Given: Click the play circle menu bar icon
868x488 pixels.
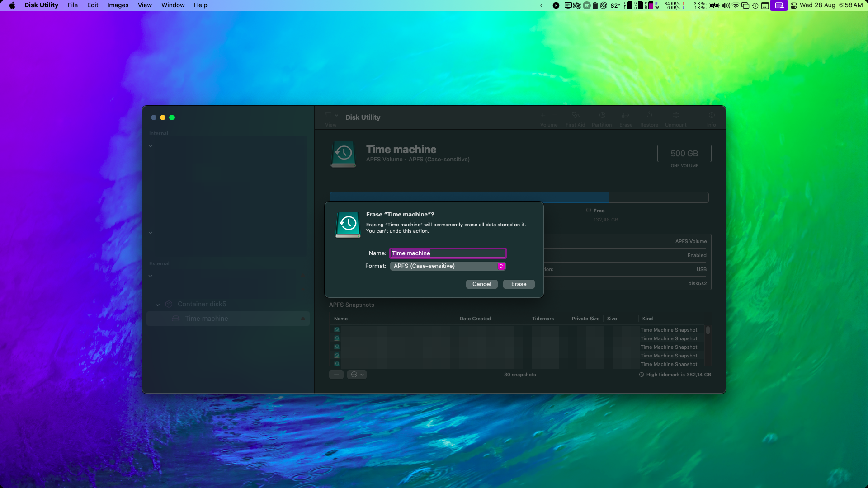Looking at the screenshot, I should [556, 5].
